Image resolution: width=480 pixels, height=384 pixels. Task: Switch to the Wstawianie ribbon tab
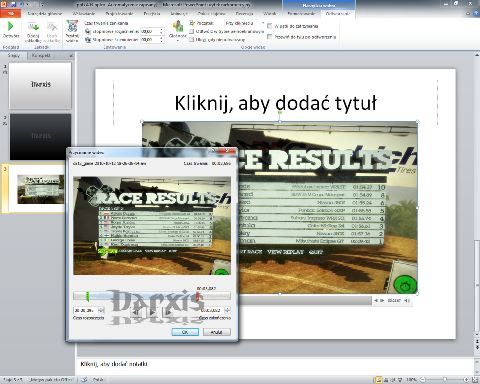click(x=84, y=13)
